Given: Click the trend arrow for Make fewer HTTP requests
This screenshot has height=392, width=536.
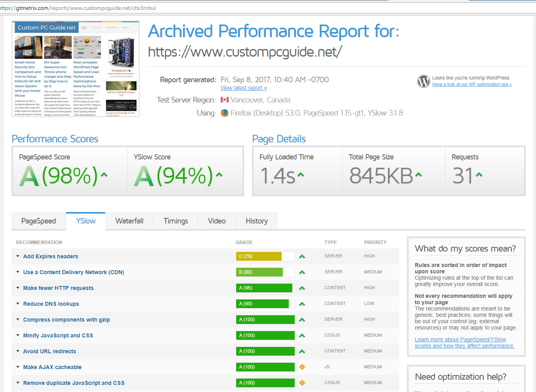Looking at the screenshot, I should pos(302,288).
